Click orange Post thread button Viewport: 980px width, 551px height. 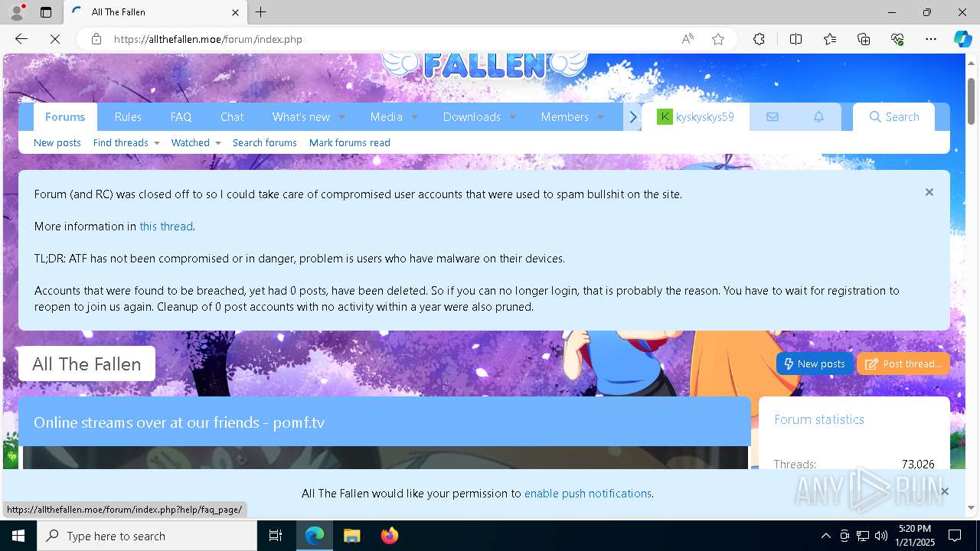pyautogui.click(x=903, y=364)
